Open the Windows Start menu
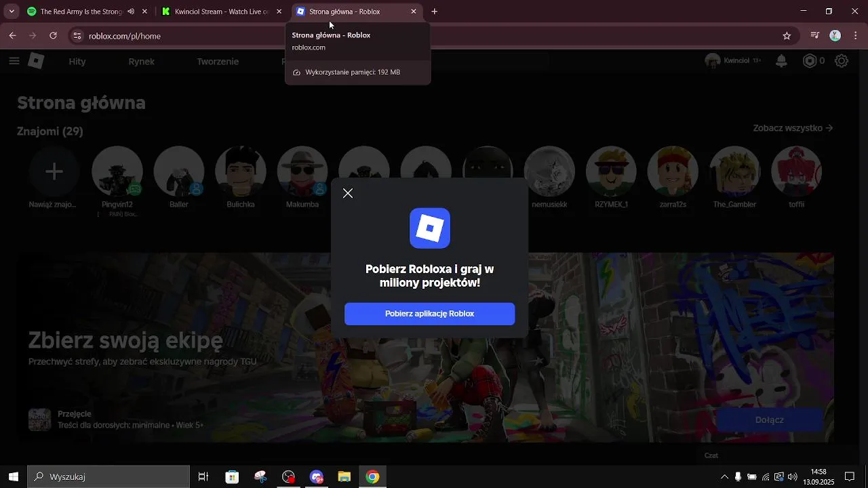This screenshot has width=868, height=488. tap(13, 476)
